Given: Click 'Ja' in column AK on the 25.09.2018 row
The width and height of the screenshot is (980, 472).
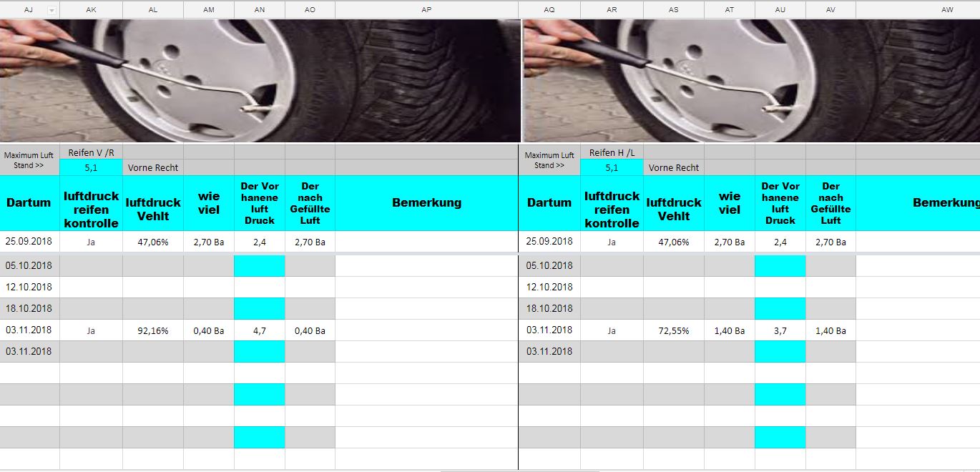Looking at the screenshot, I should tap(91, 242).
